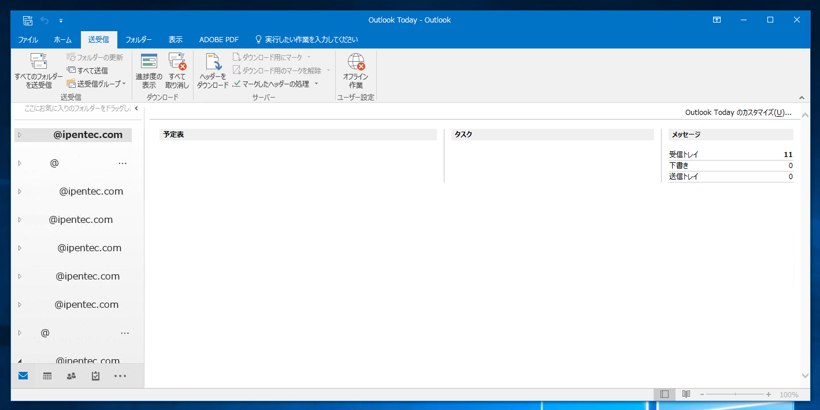This screenshot has width=820, height=410.
Task: Click Send/Receive All Folders icon (すべてのフォルダーを送受信)
Action: point(39,71)
